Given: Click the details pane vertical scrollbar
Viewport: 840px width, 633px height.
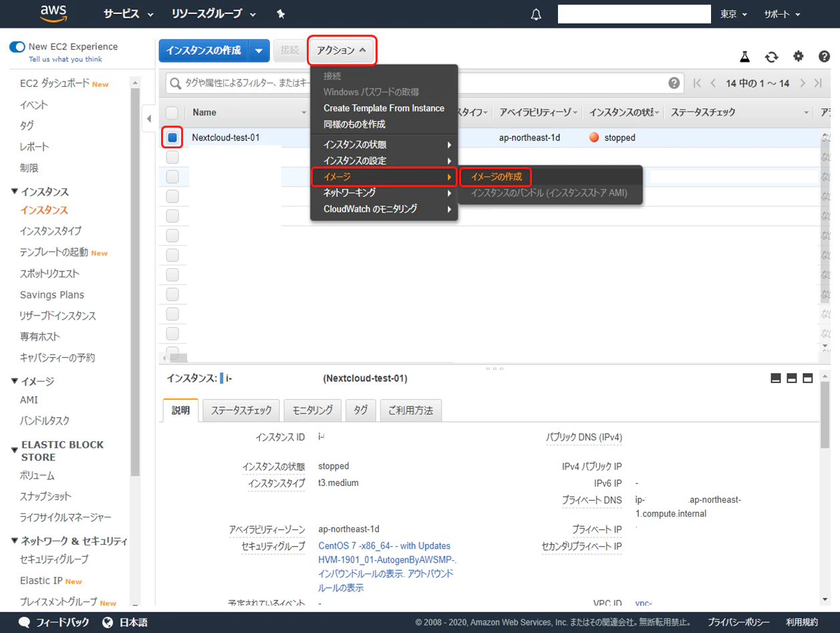Looking at the screenshot, I should [x=825, y=414].
